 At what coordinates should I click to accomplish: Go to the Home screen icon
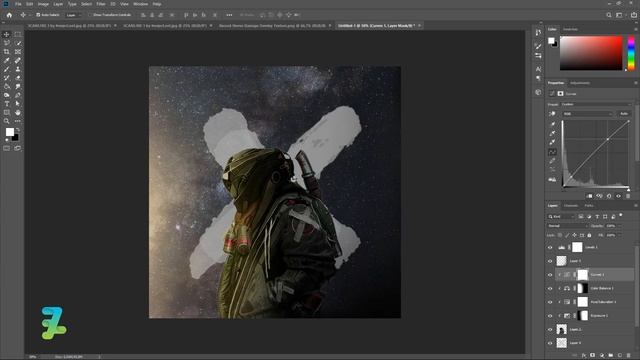coord(9,15)
